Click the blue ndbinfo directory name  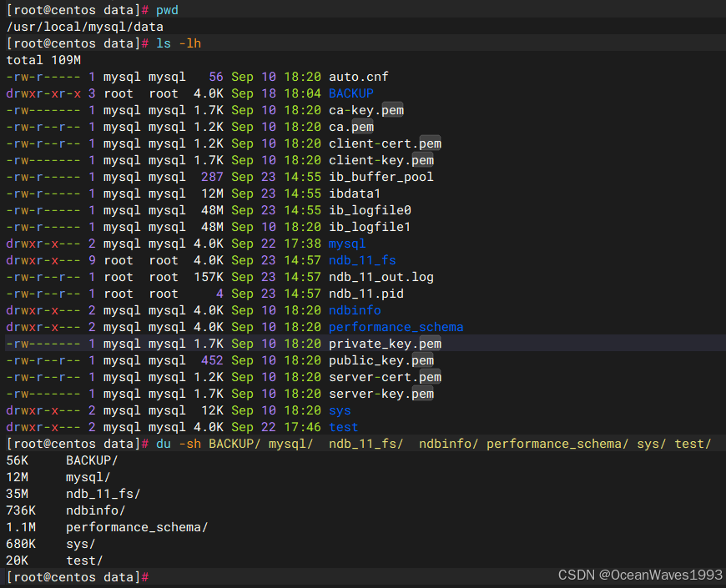tap(355, 310)
